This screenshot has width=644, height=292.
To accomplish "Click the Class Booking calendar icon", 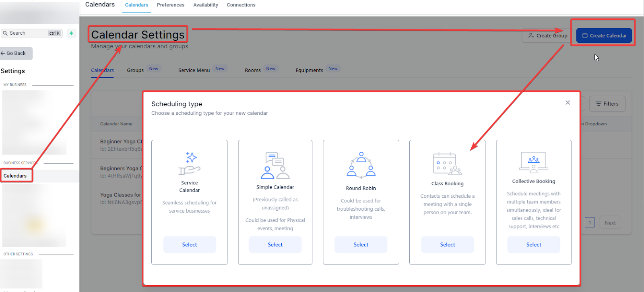I will (x=447, y=164).
